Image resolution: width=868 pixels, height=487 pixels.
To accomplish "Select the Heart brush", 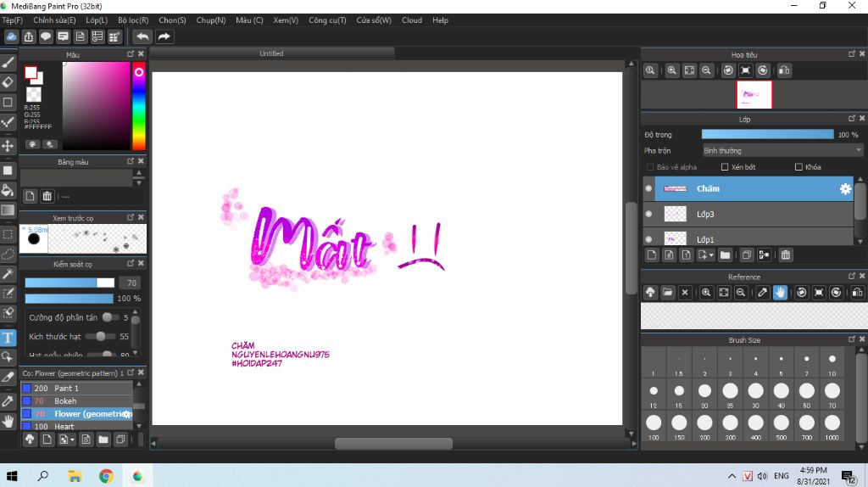I will tap(77, 426).
